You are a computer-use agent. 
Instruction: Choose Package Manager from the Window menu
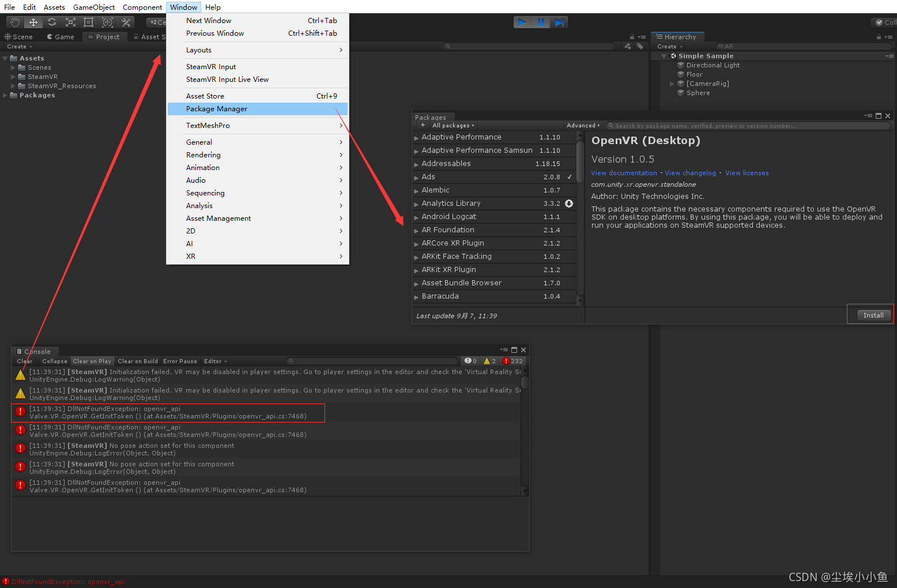258,109
